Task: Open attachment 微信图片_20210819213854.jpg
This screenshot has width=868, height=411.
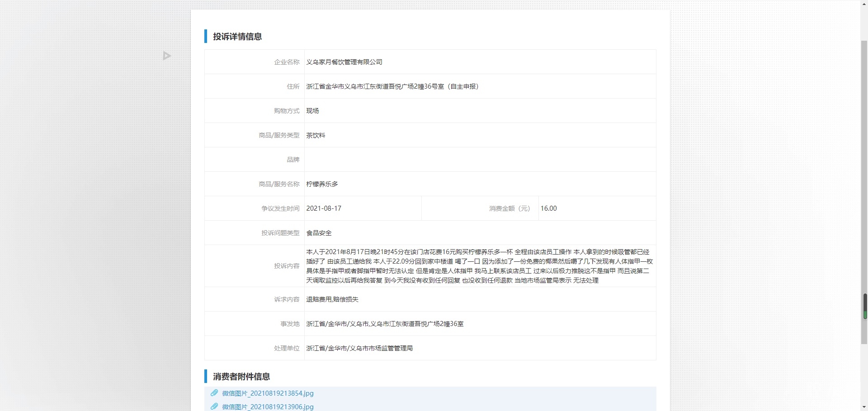Action: [268, 393]
